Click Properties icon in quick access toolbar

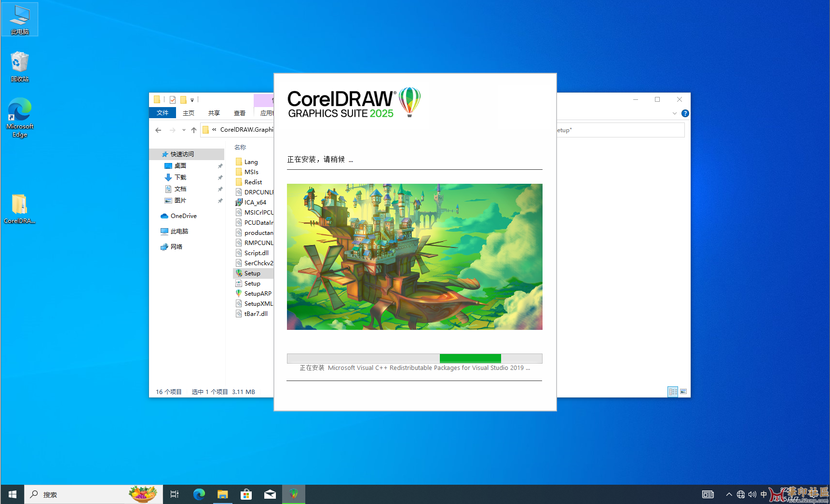(x=173, y=100)
